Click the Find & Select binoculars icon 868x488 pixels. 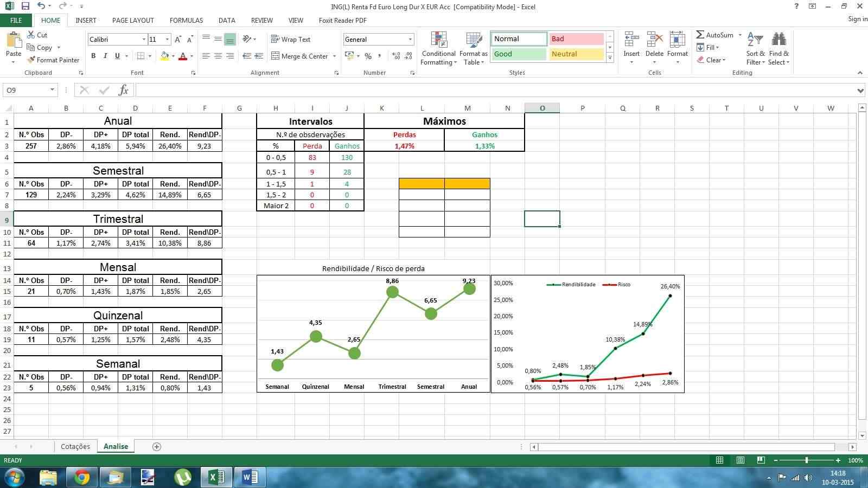point(778,40)
